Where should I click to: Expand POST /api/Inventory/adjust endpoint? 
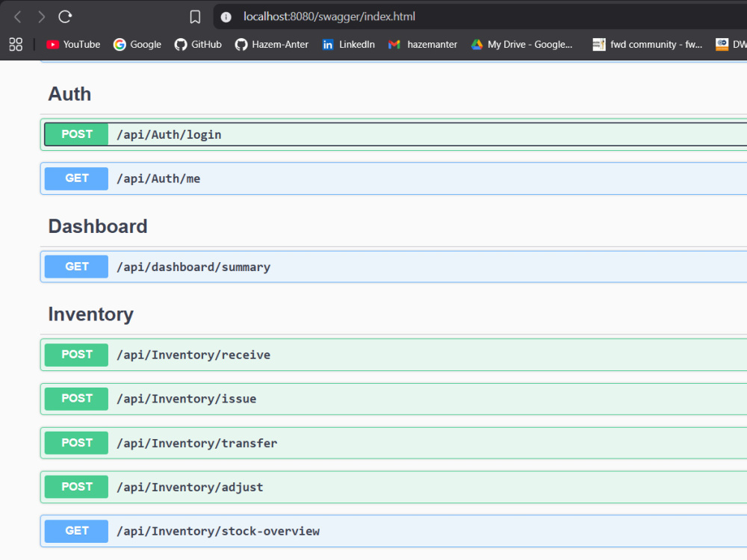click(395, 487)
